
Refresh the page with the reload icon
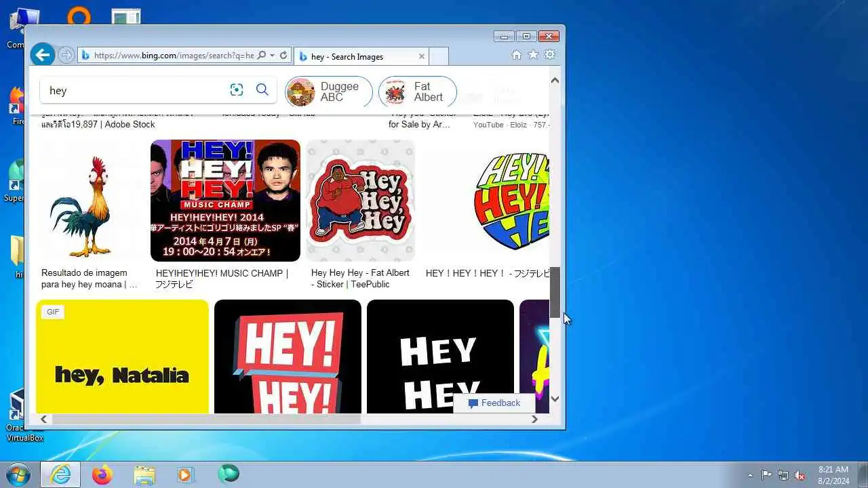tap(283, 56)
